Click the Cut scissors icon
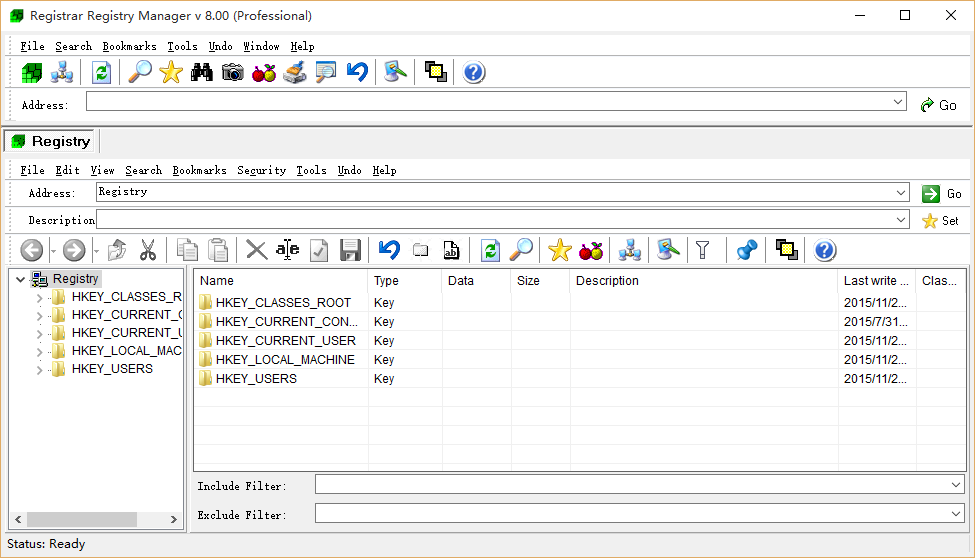Image resolution: width=975 pixels, height=558 pixels. pyautogui.click(x=148, y=250)
